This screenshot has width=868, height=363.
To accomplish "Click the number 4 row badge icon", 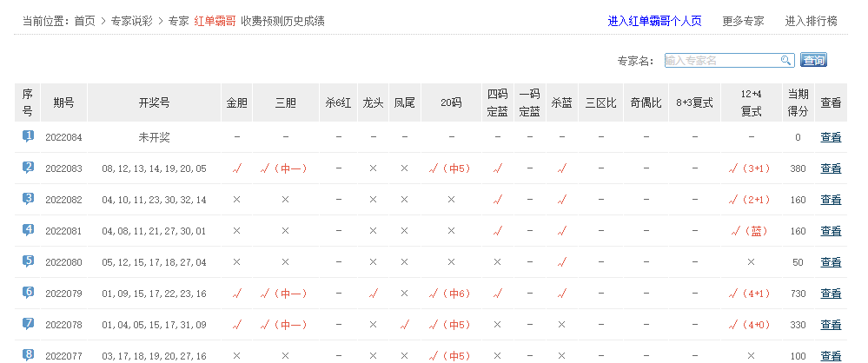I will [x=28, y=230].
